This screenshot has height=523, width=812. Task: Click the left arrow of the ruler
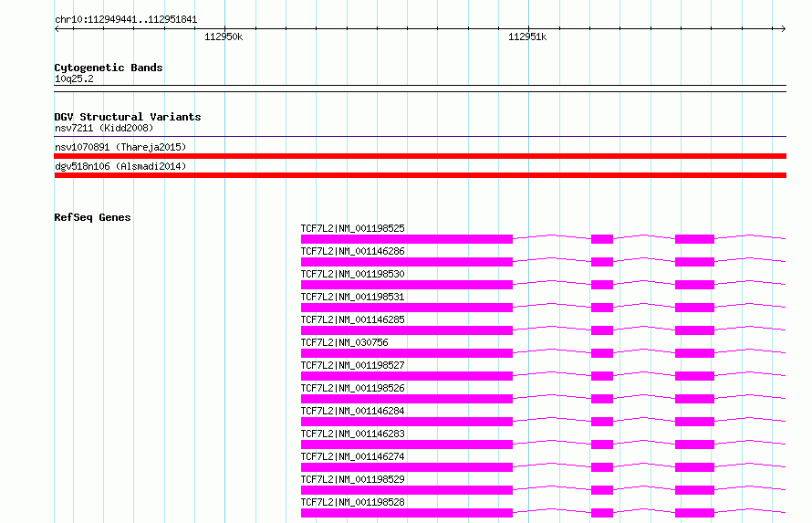57,28
